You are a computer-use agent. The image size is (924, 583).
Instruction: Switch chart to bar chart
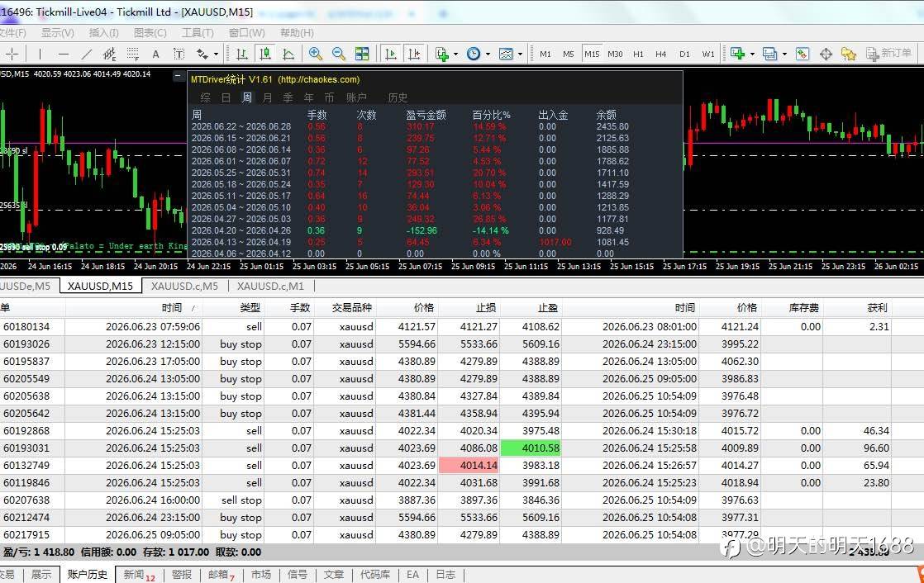point(241,55)
